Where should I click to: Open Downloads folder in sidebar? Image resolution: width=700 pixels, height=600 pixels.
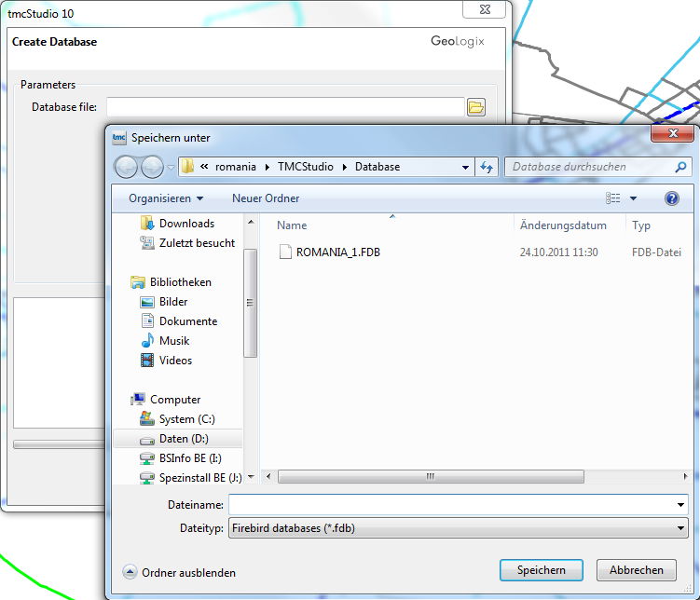pos(186,224)
